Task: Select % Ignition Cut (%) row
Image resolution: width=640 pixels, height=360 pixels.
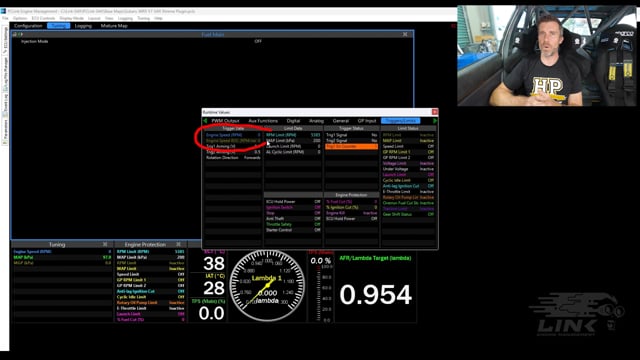Action: pos(351,207)
